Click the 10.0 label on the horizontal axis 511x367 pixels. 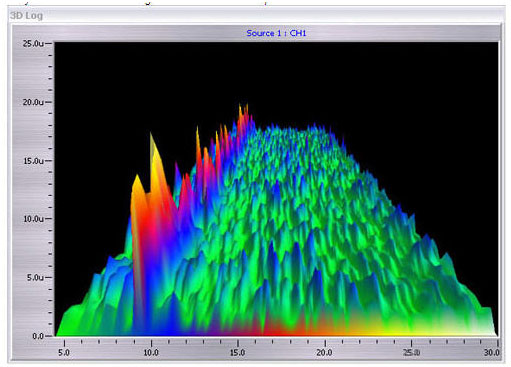pyautogui.click(x=151, y=353)
